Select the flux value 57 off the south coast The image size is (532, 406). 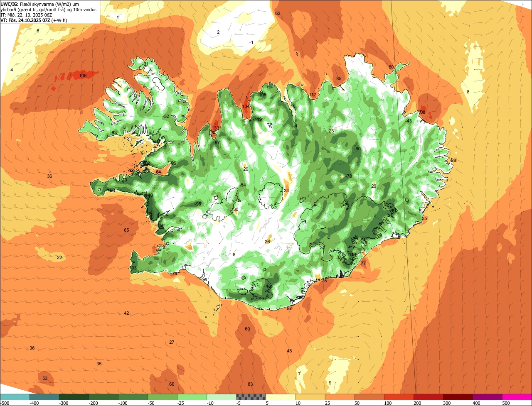[x=289, y=308]
